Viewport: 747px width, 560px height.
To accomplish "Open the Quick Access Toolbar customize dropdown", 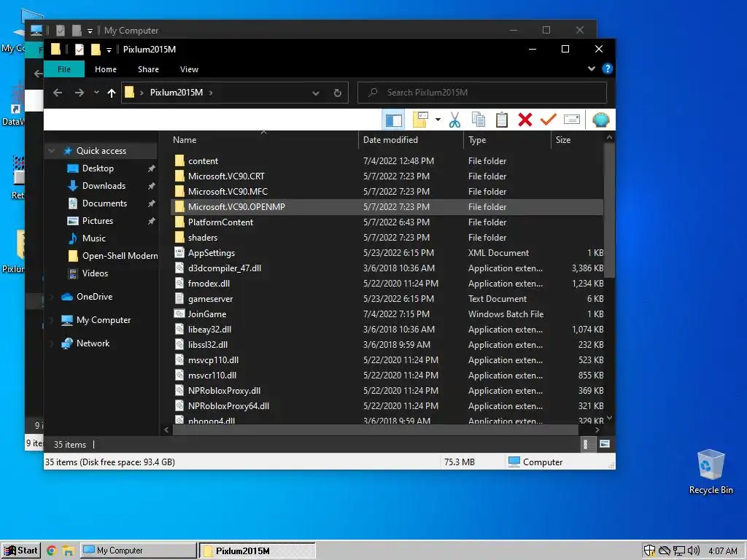I will click(109, 50).
